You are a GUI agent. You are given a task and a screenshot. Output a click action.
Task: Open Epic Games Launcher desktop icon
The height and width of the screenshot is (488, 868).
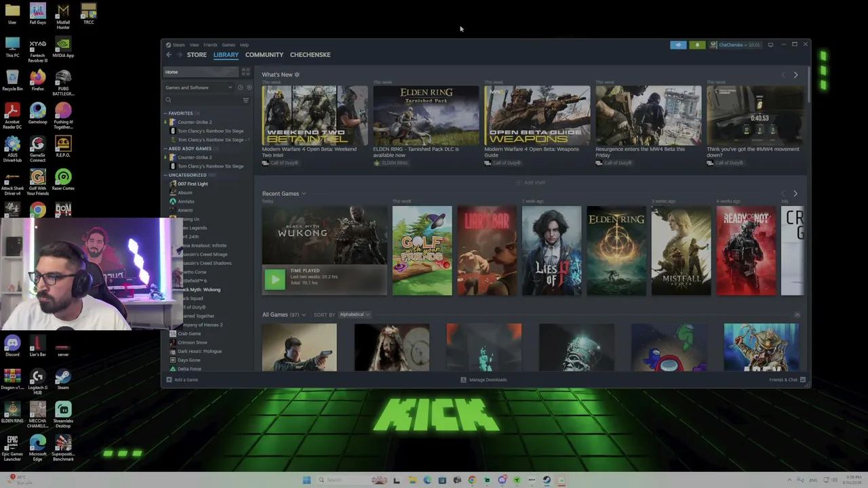click(12, 449)
